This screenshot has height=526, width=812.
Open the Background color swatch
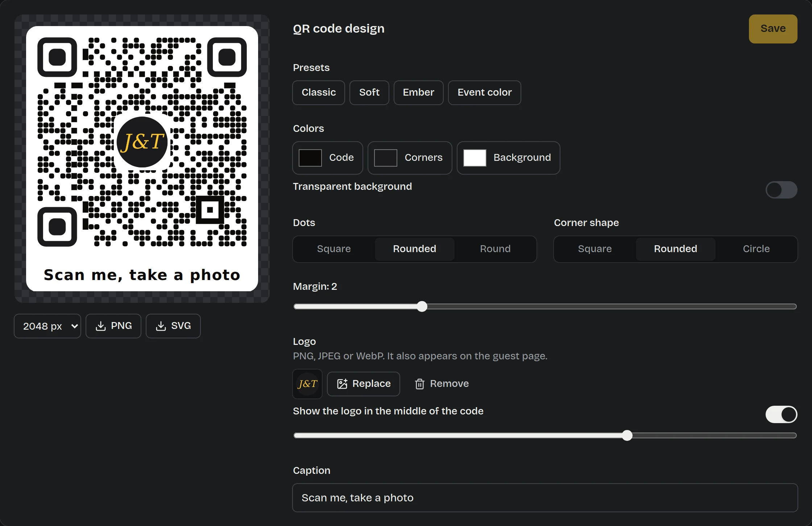pos(475,158)
